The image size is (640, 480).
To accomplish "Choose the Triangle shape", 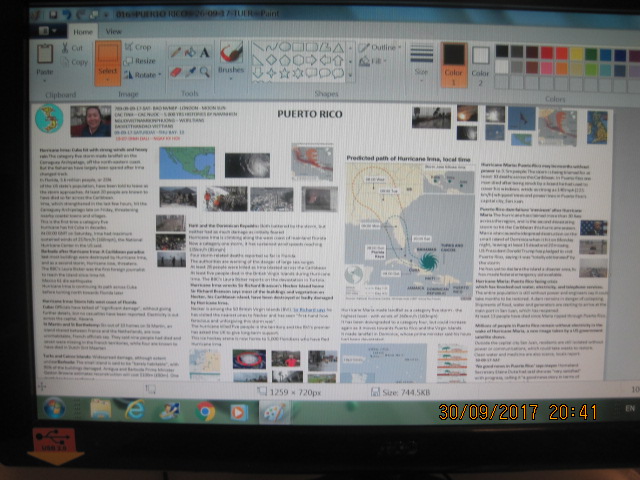I will pyautogui.click(x=338, y=47).
